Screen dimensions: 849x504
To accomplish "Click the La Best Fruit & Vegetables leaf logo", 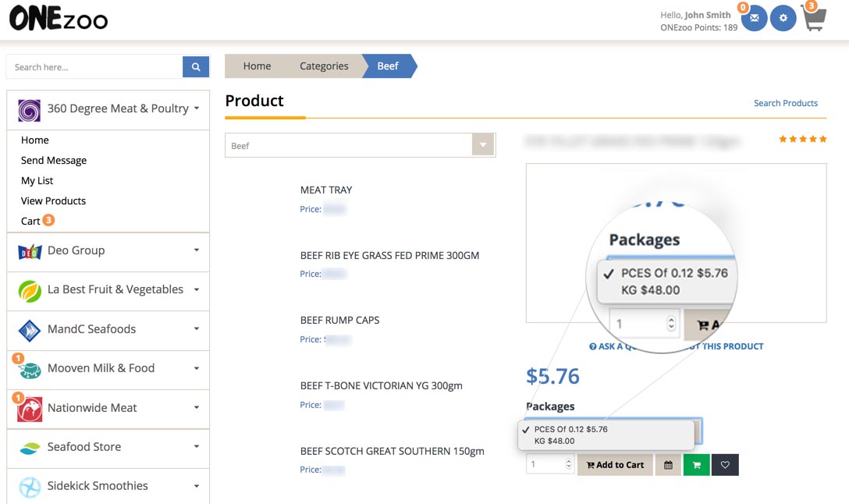I will click(x=29, y=291).
